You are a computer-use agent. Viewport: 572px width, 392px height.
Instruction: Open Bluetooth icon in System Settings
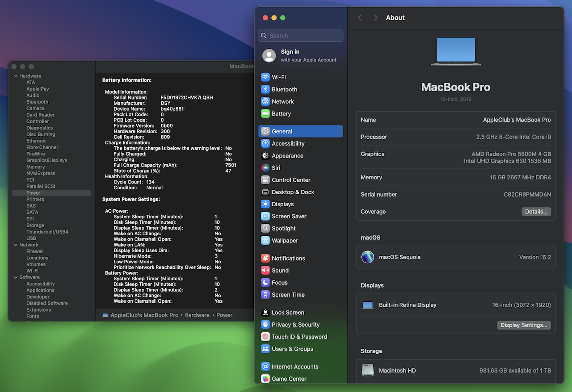click(265, 89)
